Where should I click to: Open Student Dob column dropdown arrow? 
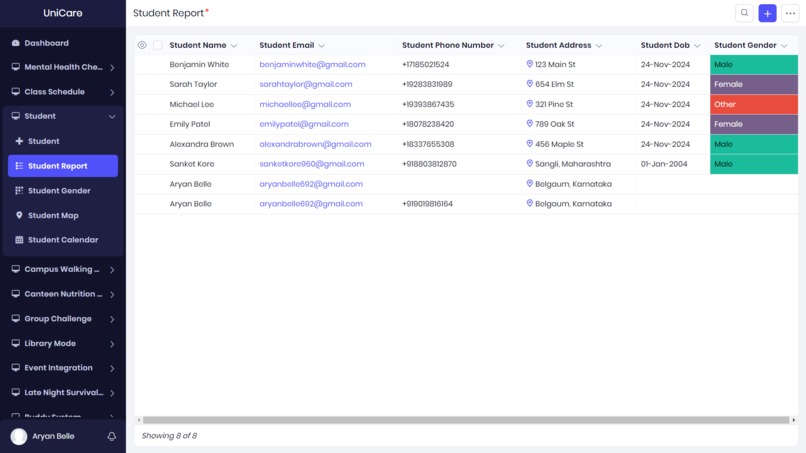click(x=697, y=46)
